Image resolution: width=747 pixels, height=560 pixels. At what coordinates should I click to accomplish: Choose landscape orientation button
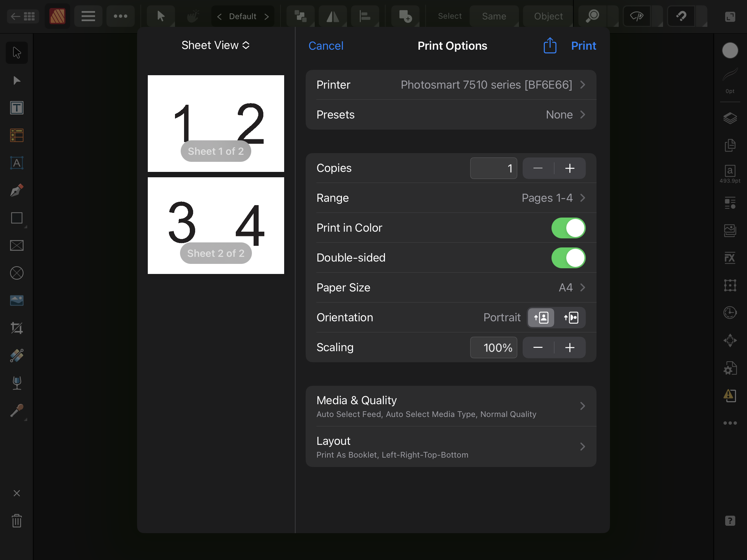pyautogui.click(x=571, y=317)
